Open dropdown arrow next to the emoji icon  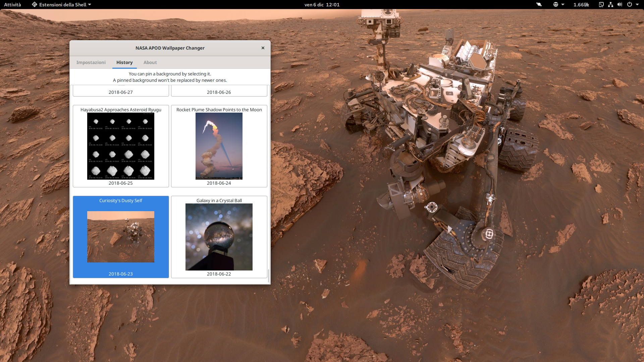pyautogui.click(x=563, y=5)
